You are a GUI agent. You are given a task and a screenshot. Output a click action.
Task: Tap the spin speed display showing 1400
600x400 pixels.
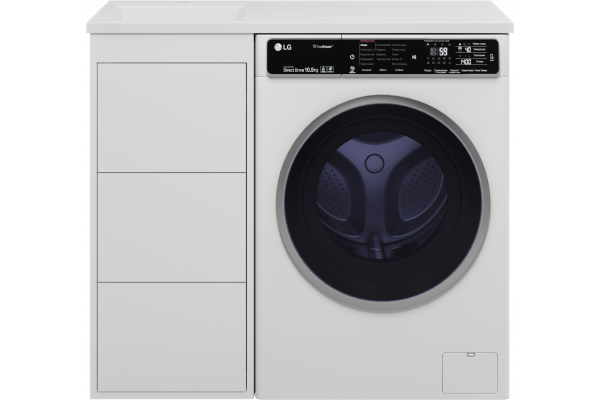(x=466, y=61)
